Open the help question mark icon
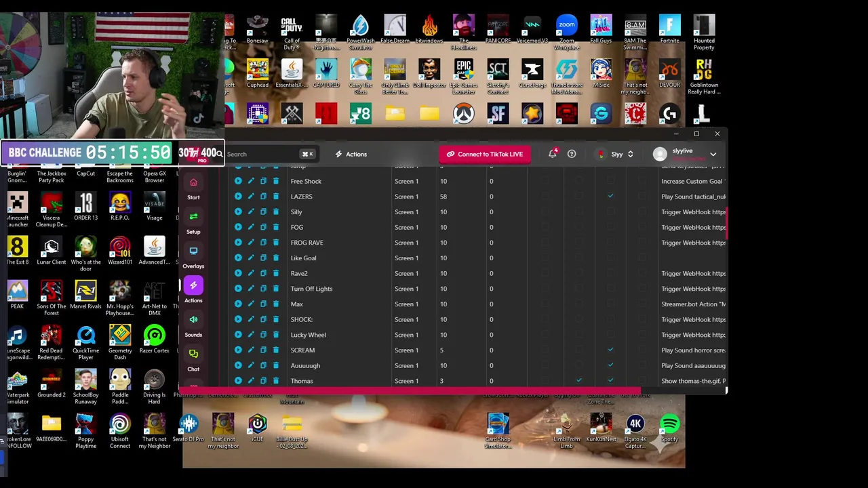 click(572, 154)
